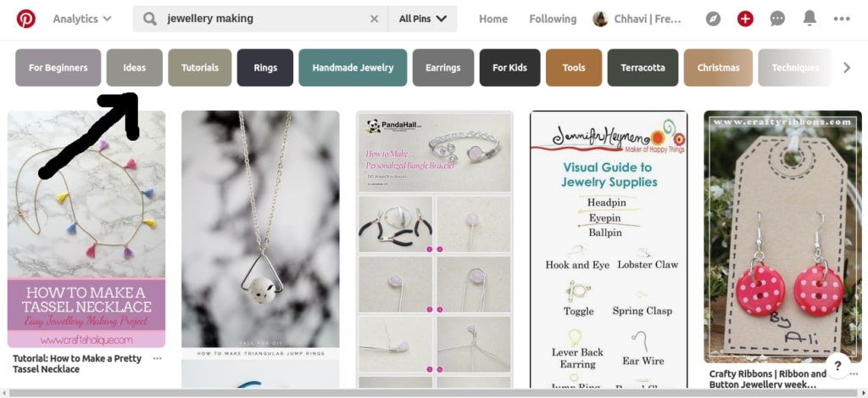Go to the Home tab
This screenshot has height=398, width=868.
(493, 19)
